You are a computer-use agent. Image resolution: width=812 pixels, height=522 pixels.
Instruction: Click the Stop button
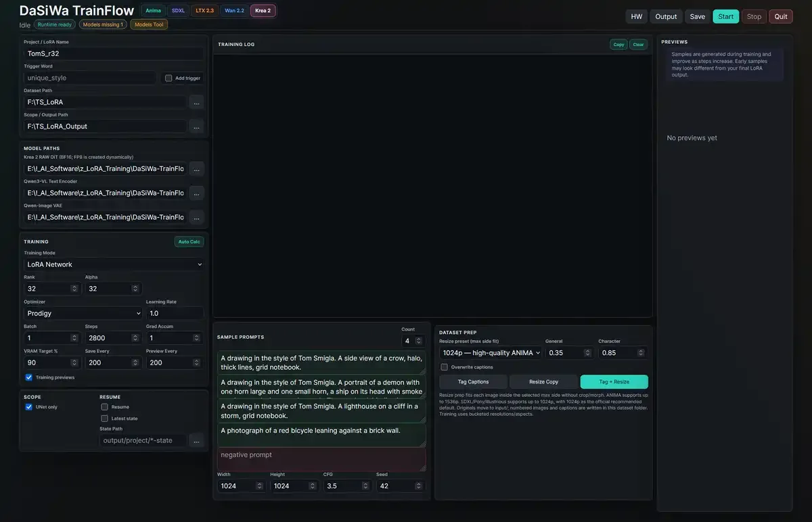(754, 16)
